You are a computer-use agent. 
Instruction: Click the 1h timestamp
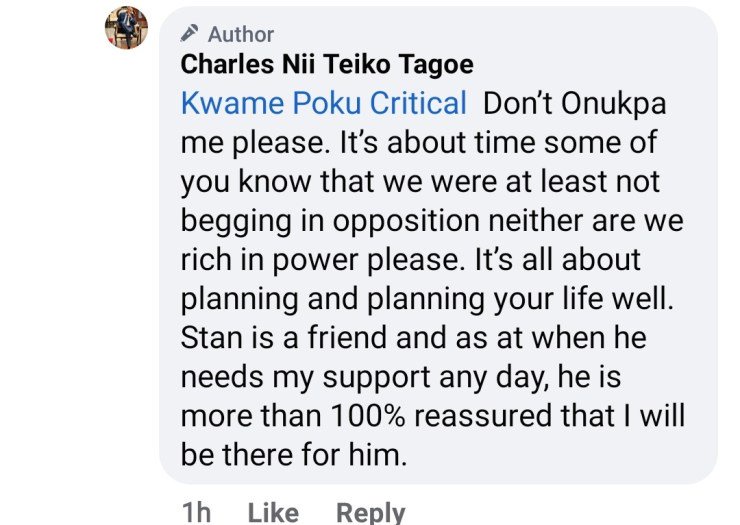click(197, 512)
